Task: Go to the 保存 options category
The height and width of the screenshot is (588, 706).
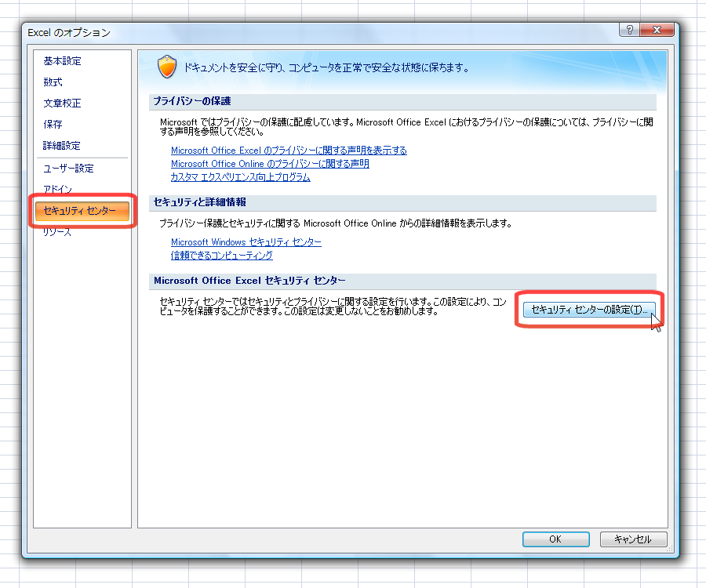Action: coord(53,125)
